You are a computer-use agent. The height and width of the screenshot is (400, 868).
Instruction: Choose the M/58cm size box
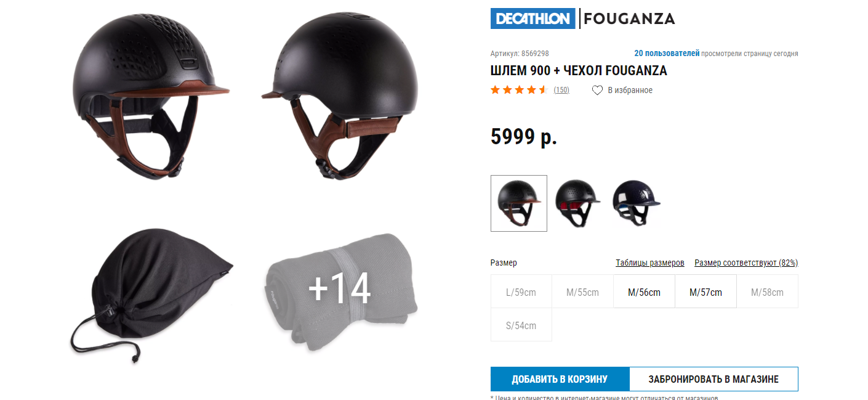767,292
